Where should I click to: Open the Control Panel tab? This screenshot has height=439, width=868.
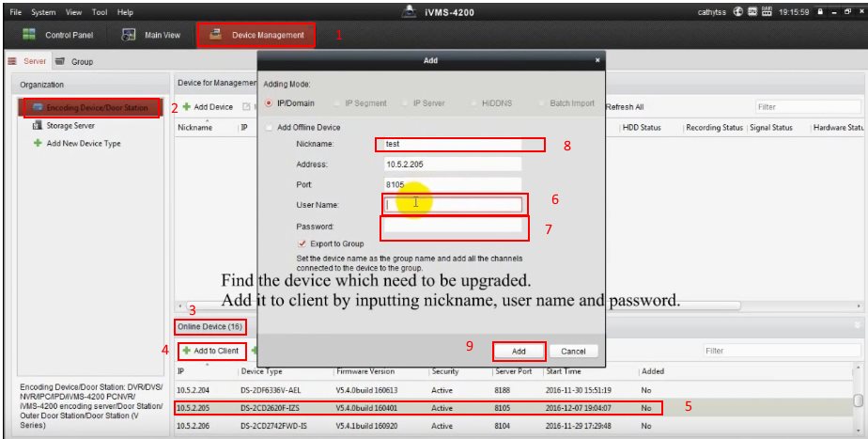57,36
